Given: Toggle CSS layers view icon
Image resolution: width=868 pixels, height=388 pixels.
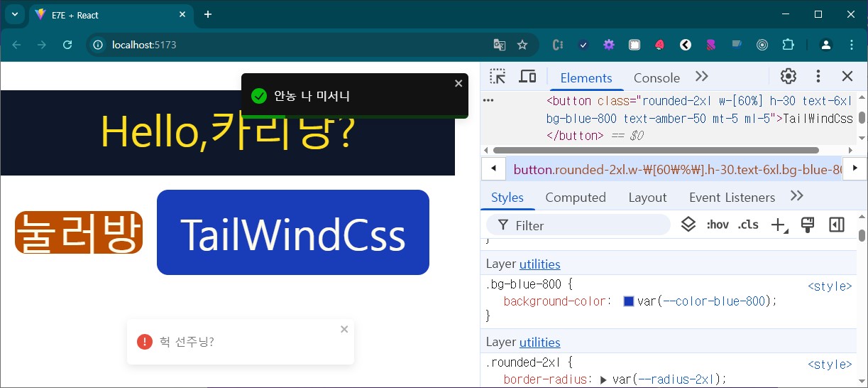Looking at the screenshot, I should pos(688,225).
